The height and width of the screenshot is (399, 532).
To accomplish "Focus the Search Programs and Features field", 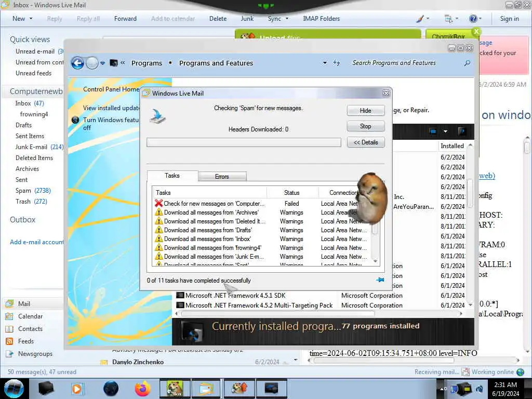I will coord(406,63).
